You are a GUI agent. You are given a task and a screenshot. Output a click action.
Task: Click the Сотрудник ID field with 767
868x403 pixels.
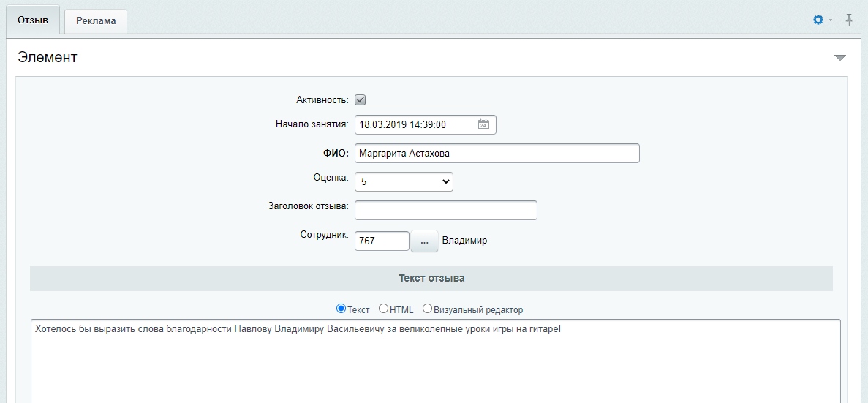[382, 241]
